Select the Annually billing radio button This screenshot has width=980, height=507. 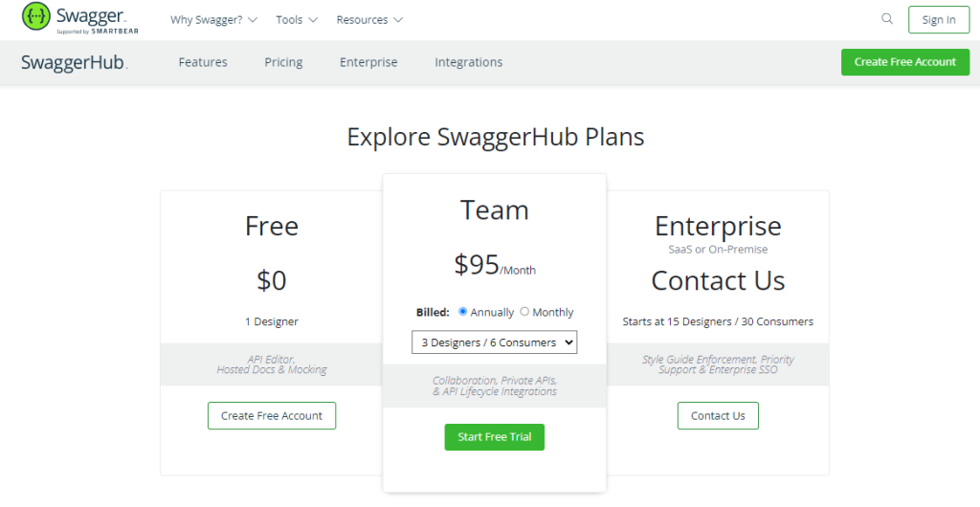(462, 311)
